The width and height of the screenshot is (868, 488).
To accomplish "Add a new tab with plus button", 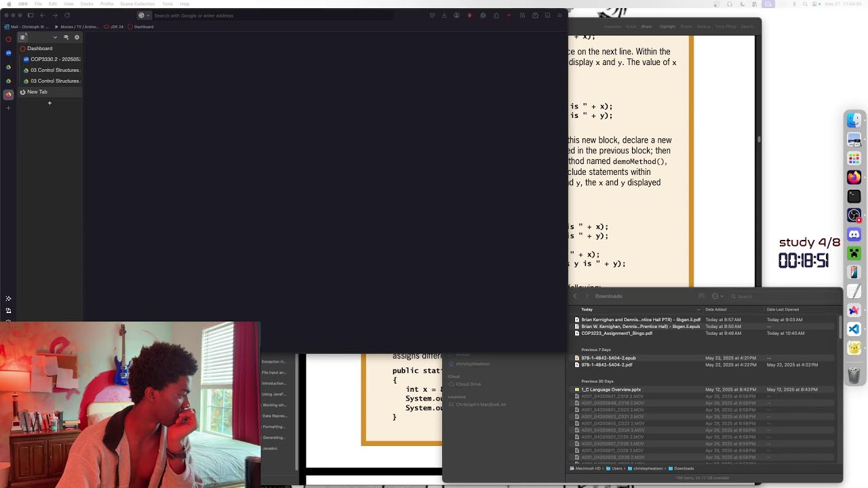I will pyautogui.click(x=50, y=103).
